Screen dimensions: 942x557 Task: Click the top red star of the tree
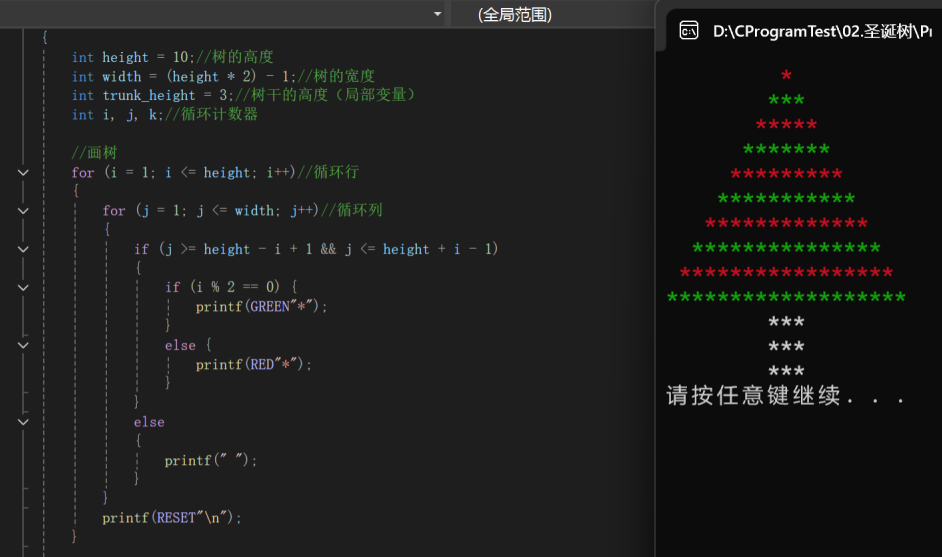pyautogui.click(x=786, y=75)
